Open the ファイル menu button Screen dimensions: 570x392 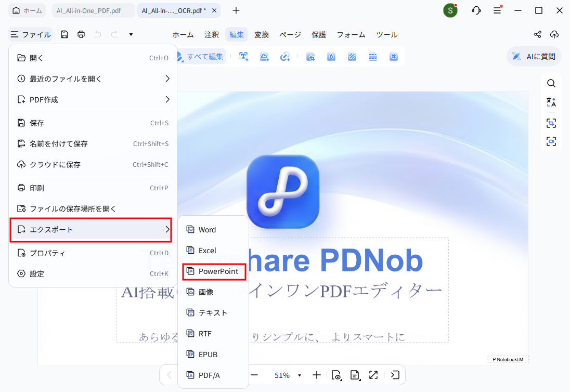[x=31, y=34]
